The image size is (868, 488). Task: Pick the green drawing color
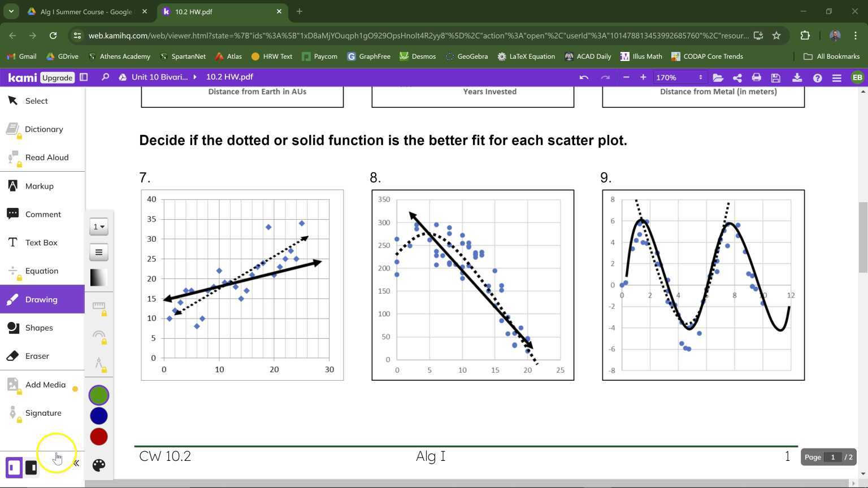(x=99, y=395)
